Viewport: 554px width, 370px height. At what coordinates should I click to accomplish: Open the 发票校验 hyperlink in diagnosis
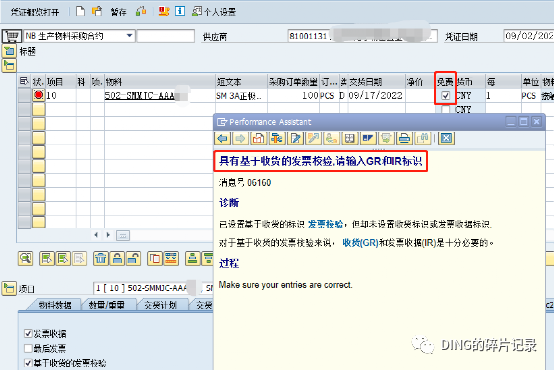point(325,224)
